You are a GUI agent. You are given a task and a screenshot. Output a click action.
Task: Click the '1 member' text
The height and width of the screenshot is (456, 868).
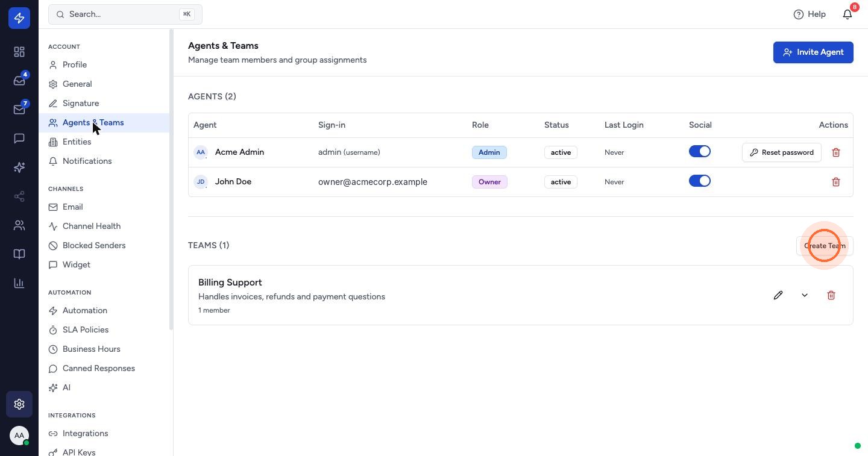[214, 310]
